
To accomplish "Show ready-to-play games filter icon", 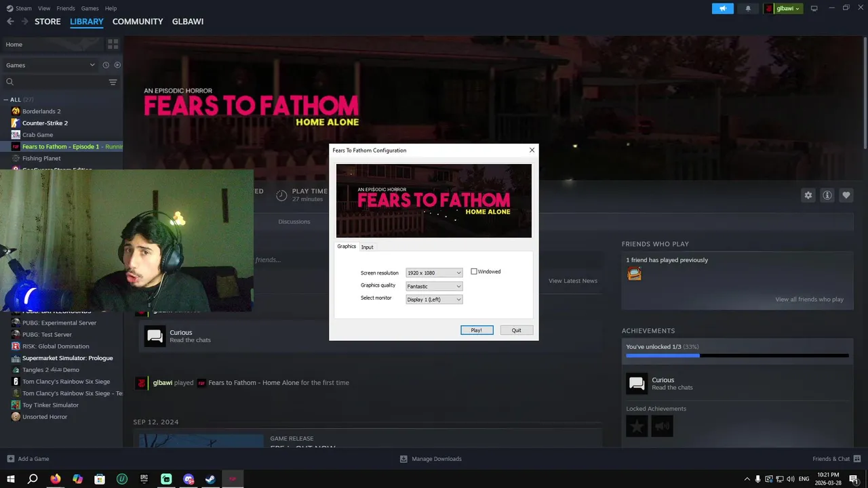I will 117,65.
